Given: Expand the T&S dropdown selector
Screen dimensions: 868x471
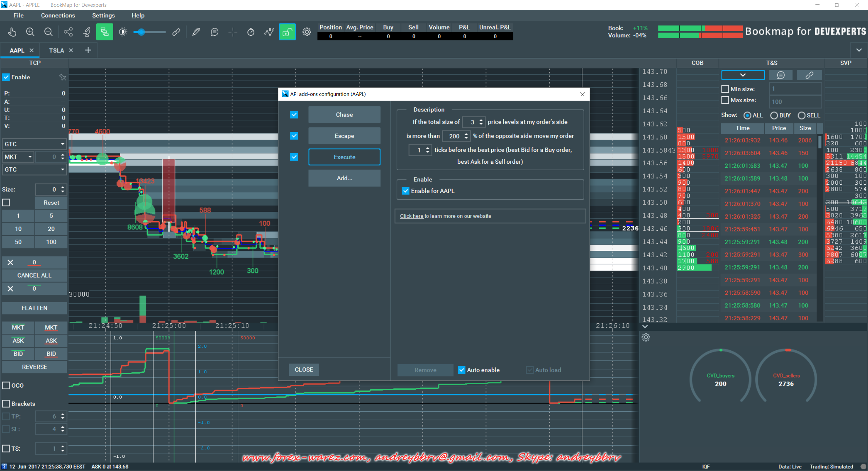Looking at the screenshot, I should click(x=743, y=75).
